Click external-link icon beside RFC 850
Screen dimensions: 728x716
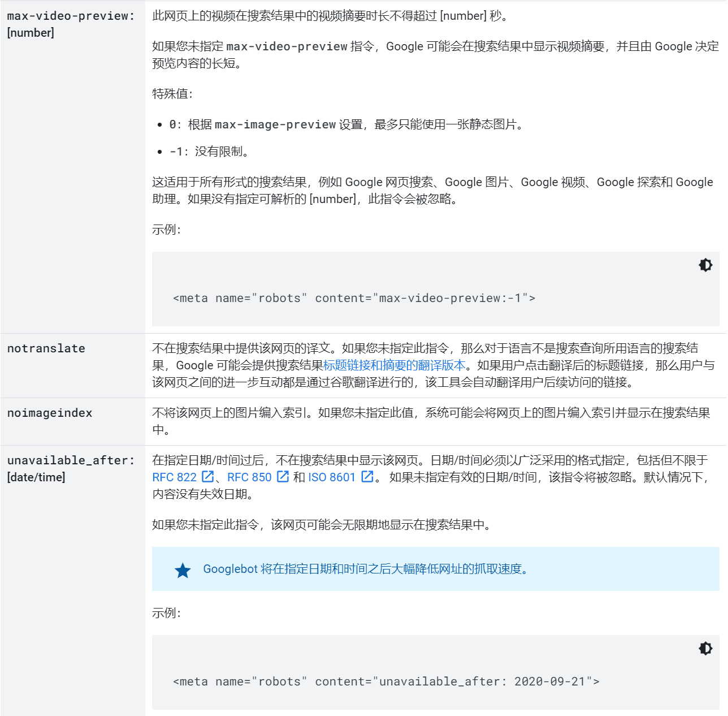pyautogui.click(x=282, y=477)
